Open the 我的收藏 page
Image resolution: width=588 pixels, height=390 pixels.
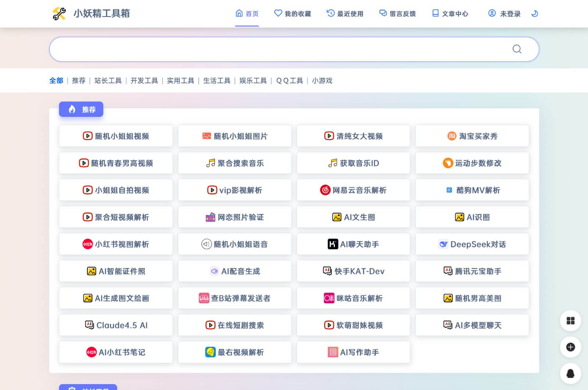293,14
